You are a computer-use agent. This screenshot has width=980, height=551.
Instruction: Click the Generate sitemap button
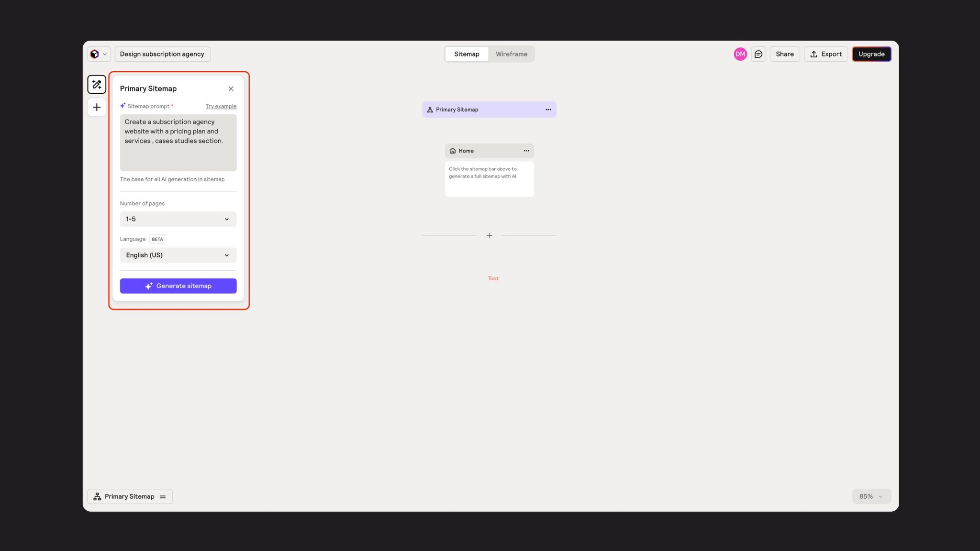pos(178,286)
